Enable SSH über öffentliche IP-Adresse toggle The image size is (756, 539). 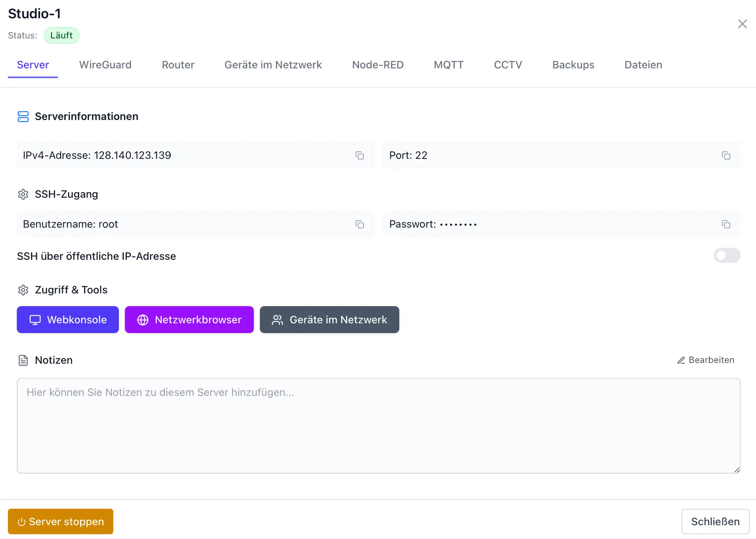coord(726,256)
